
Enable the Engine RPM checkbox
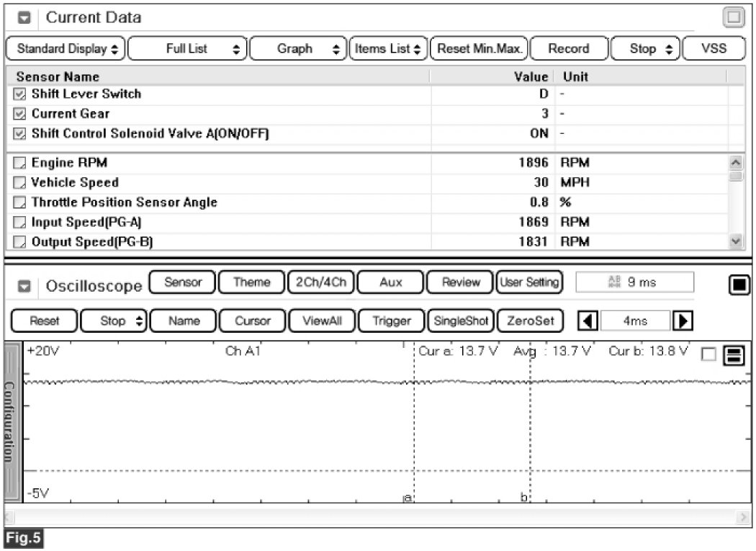pos(19,163)
